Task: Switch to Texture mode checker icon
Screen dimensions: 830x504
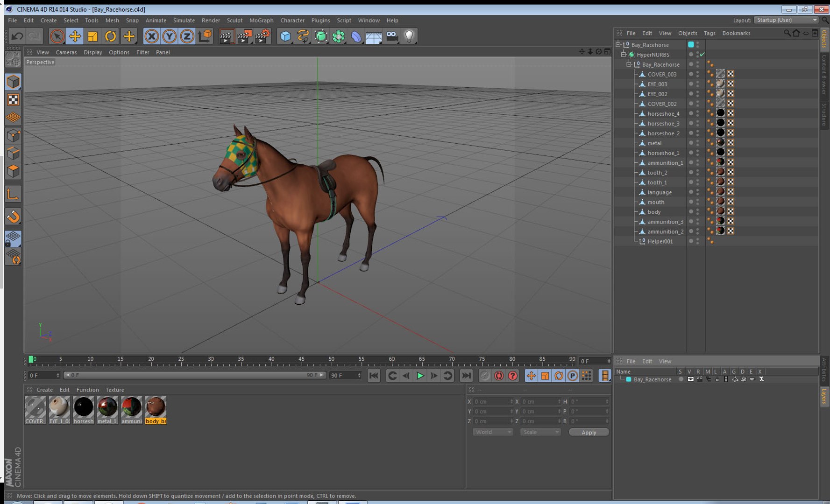Action: pos(13,100)
